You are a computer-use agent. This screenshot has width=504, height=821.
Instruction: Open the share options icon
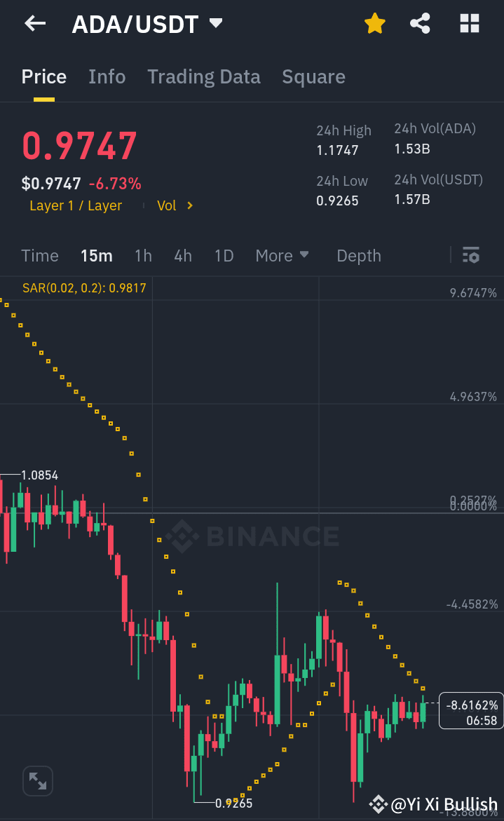420,23
